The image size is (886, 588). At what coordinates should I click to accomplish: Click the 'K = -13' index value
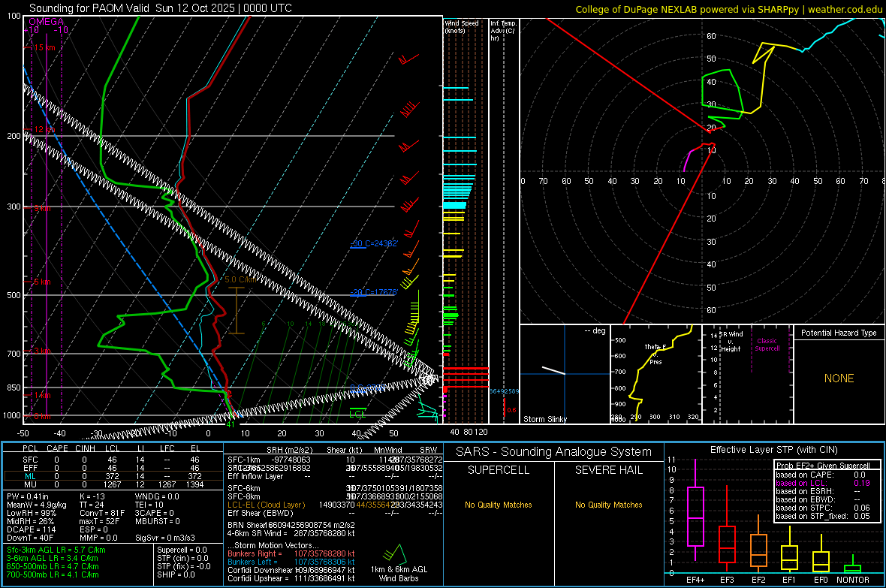(x=92, y=496)
